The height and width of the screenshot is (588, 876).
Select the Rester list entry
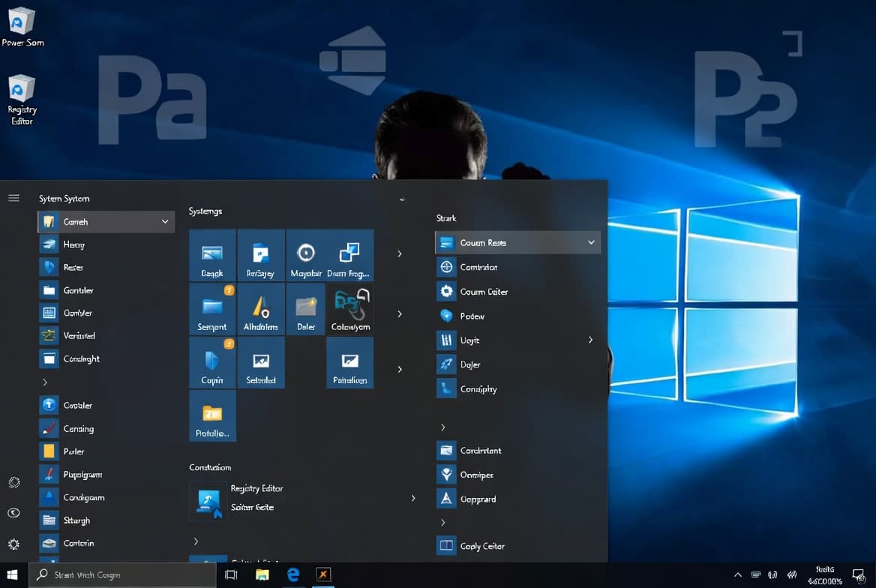(x=73, y=267)
